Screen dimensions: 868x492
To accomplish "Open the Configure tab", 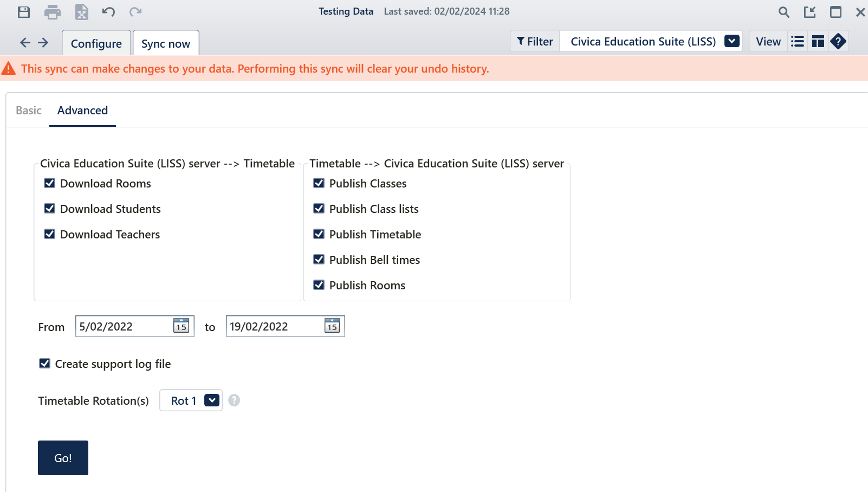I will point(96,43).
